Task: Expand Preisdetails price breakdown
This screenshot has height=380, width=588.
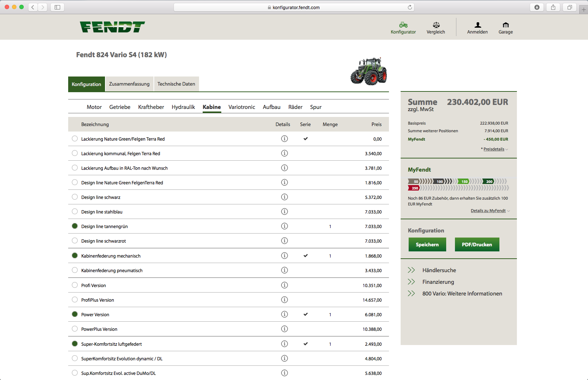Action: point(494,149)
